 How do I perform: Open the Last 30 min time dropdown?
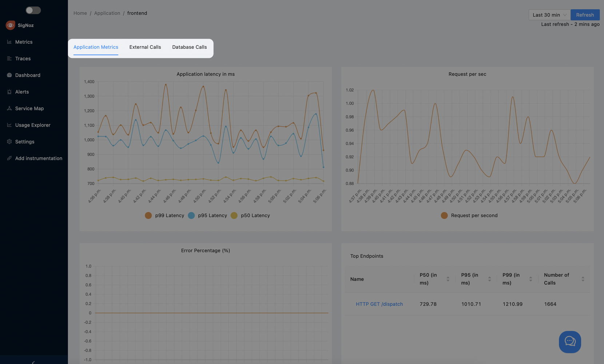coord(549,15)
